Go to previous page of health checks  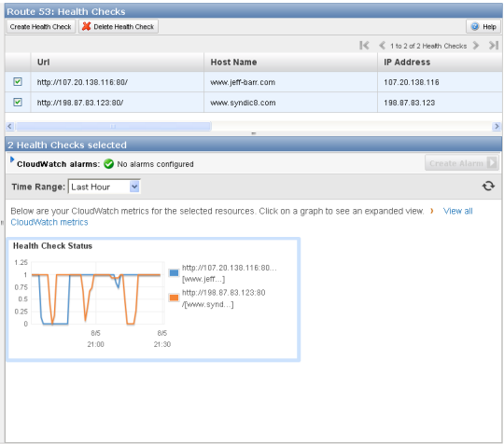coord(382,46)
